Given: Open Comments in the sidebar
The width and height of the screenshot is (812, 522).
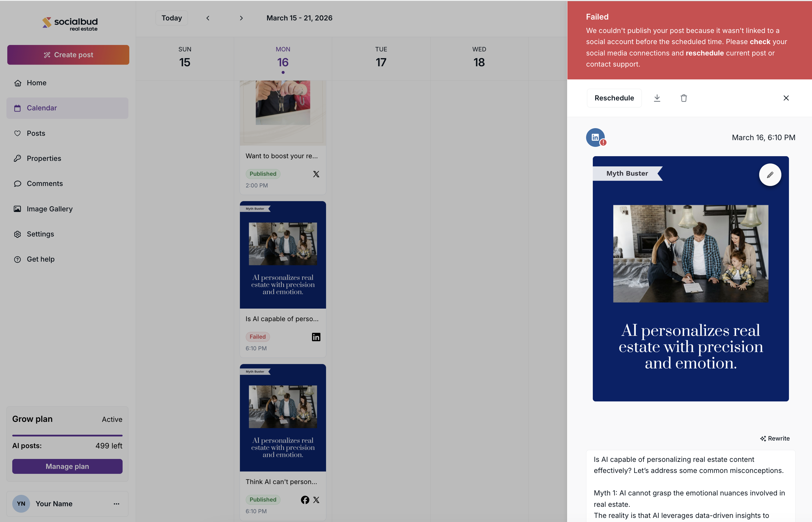Looking at the screenshot, I should click(44, 183).
